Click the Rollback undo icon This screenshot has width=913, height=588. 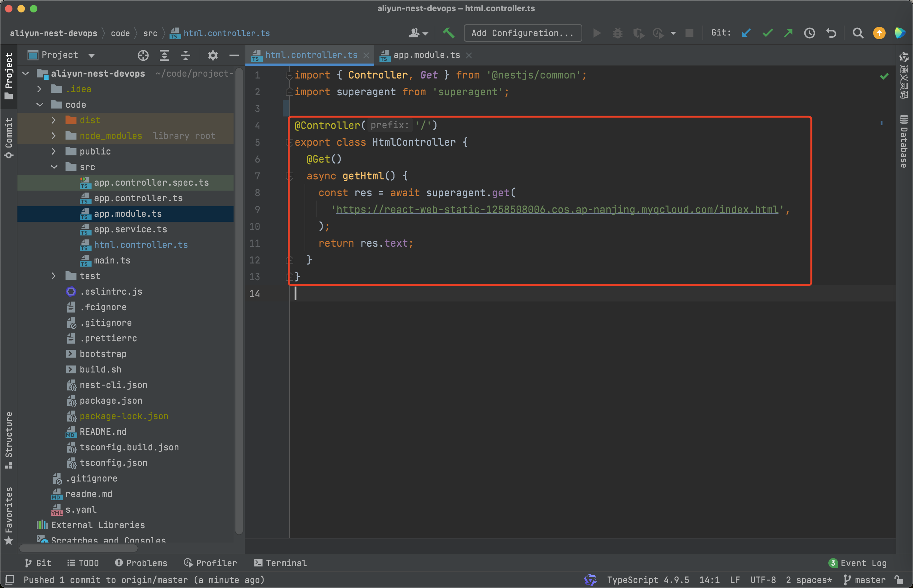click(x=831, y=33)
